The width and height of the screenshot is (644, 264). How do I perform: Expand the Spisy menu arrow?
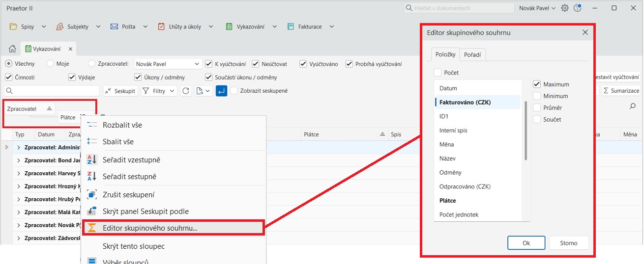point(44,26)
